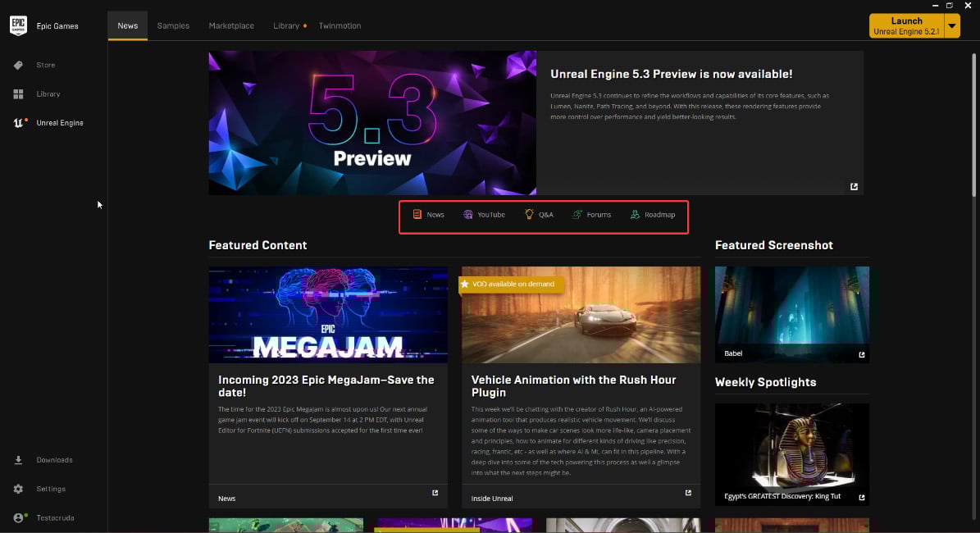The width and height of the screenshot is (980, 533).
Task: Click the Q&A lightbulb icon
Action: pos(529,214)
